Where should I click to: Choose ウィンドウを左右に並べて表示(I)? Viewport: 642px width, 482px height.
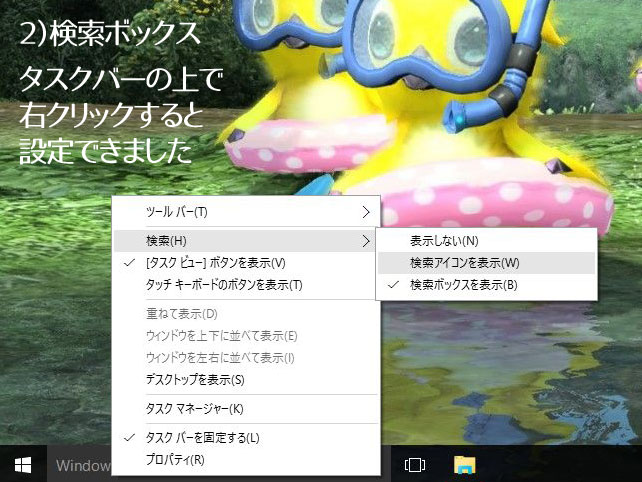tap(246, 358)
